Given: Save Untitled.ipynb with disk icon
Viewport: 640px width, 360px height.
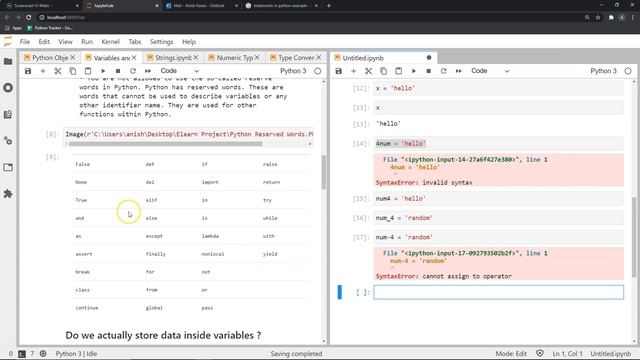Looking at the screenshot, I should click(x=339, y=71).
